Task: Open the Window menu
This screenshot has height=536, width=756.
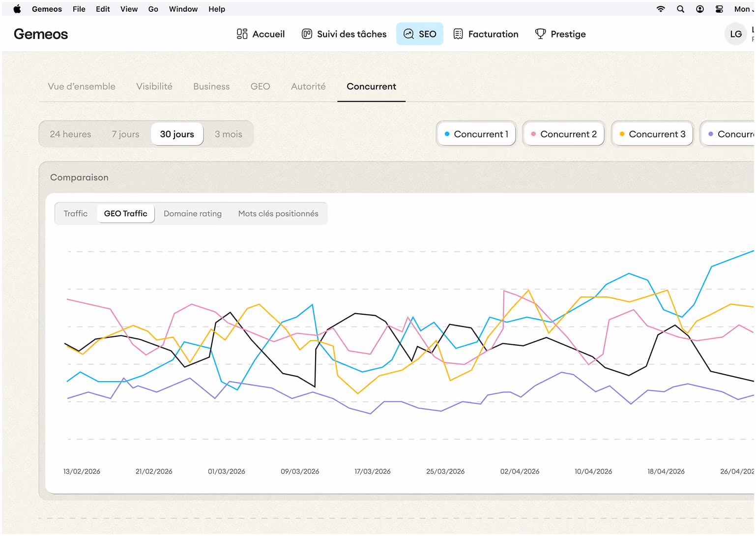Action: pos(183,9)
